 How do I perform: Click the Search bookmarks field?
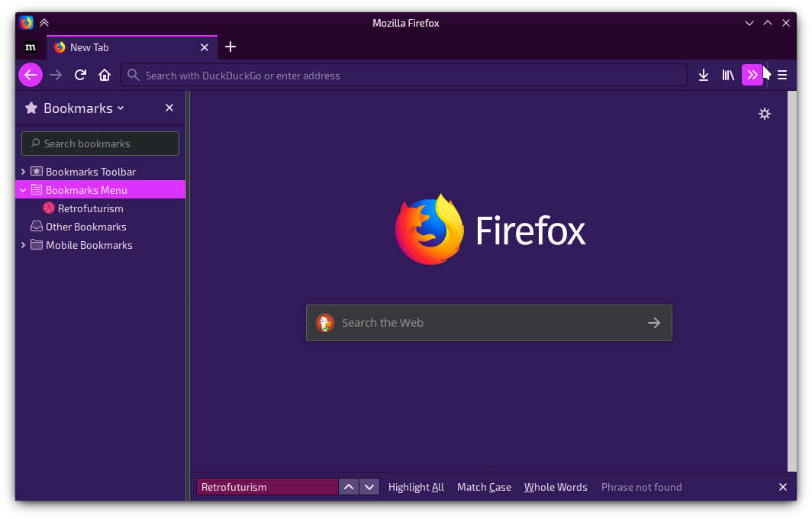tap(101, 143)
